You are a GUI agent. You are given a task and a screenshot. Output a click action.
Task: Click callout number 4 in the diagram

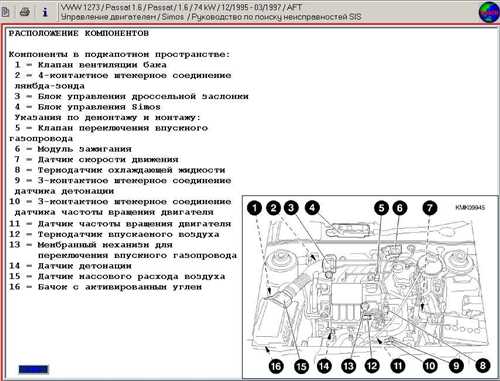tap(312, 208)
